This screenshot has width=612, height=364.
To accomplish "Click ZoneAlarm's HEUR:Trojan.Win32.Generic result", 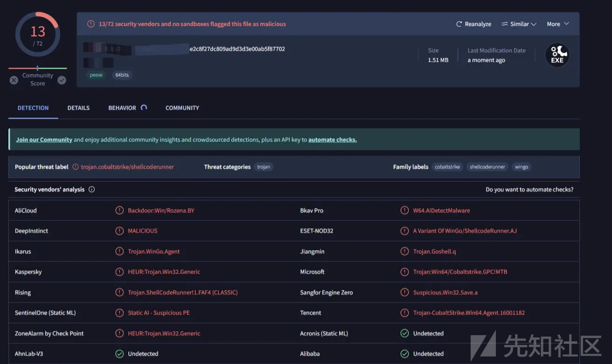I will point(164,334).
